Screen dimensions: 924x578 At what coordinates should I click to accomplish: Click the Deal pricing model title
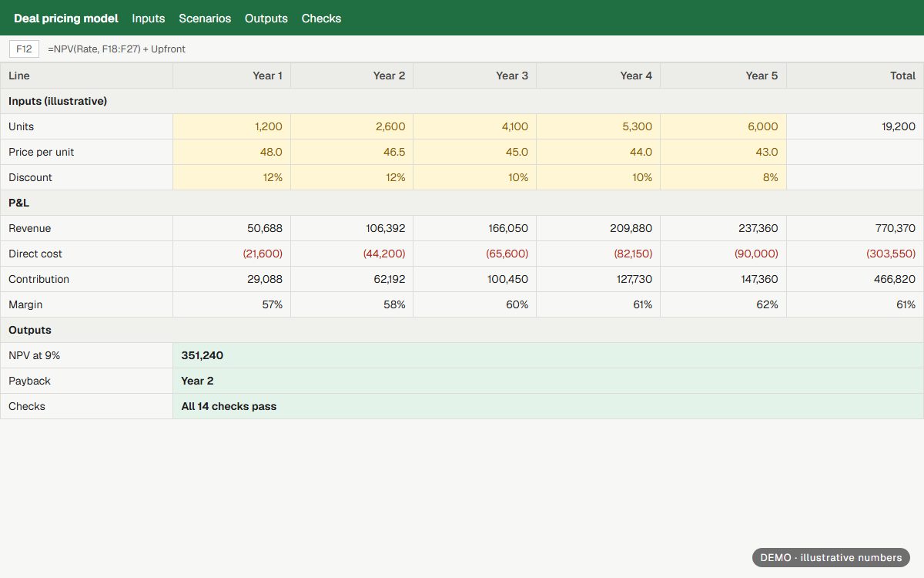point(66,18)
